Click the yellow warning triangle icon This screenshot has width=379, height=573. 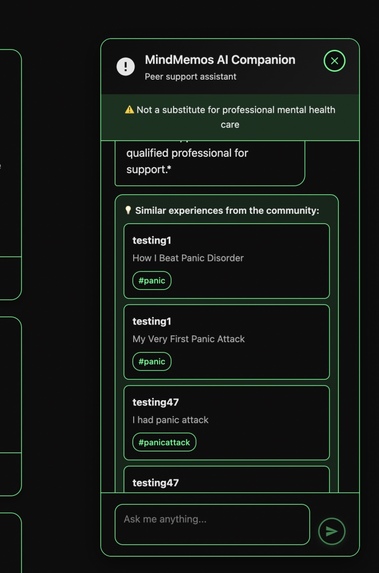click(x=129, y=110)
